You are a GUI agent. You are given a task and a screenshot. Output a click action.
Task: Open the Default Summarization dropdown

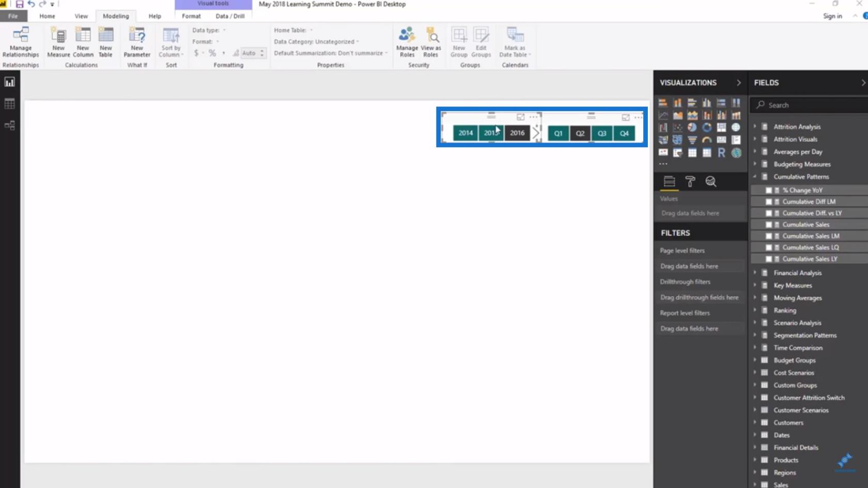[331, 53]
